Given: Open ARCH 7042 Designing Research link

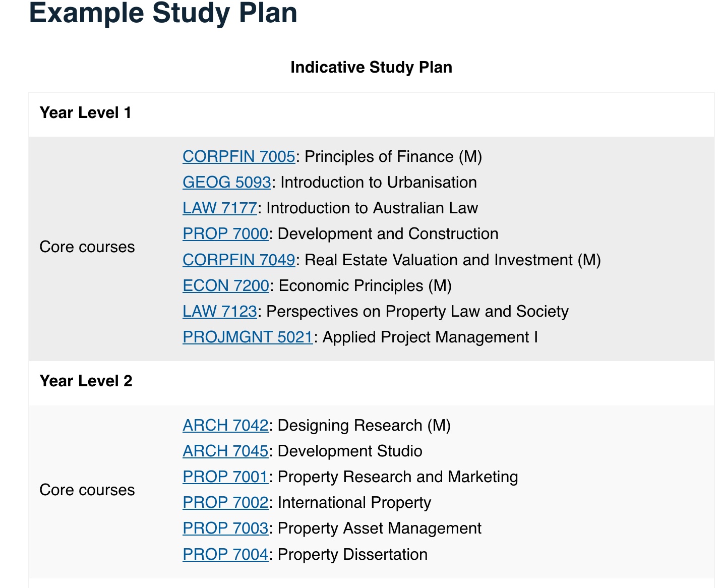Looking at the screenshot, I should 225,426.
